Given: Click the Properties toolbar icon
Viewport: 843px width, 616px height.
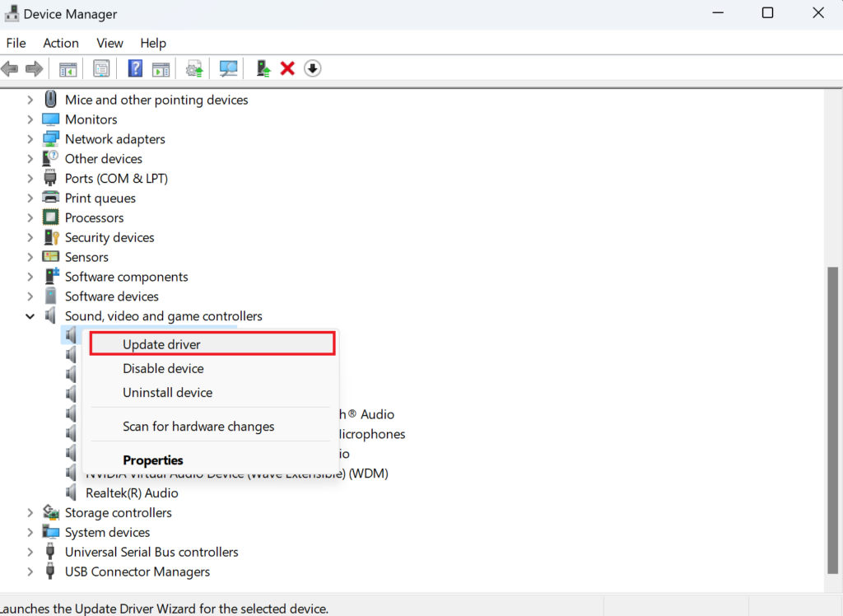Looking at the screenshot, I should 101,68.
